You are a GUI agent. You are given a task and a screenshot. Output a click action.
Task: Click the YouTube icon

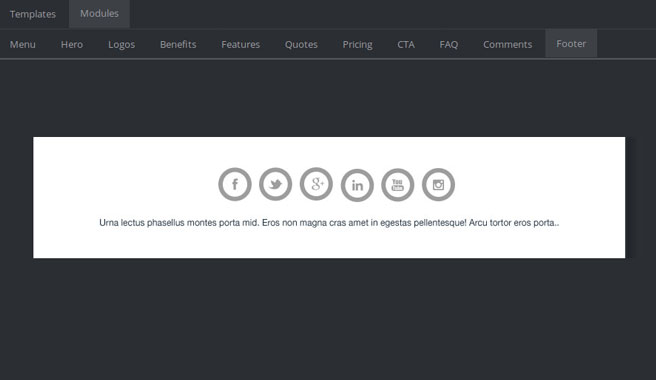[397, 185]
